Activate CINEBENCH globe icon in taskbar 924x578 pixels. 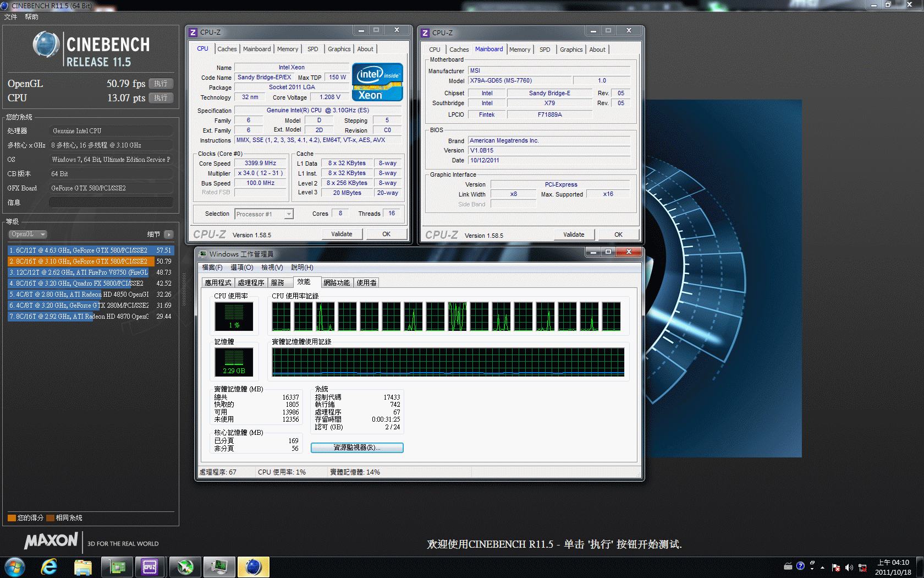click(x=253, y=567)
